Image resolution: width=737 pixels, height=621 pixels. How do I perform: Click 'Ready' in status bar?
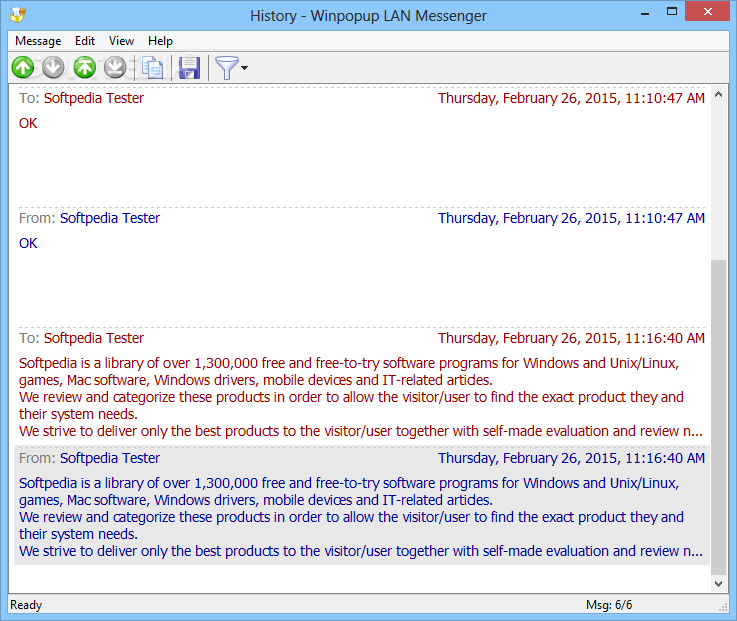tap(26, 605)
